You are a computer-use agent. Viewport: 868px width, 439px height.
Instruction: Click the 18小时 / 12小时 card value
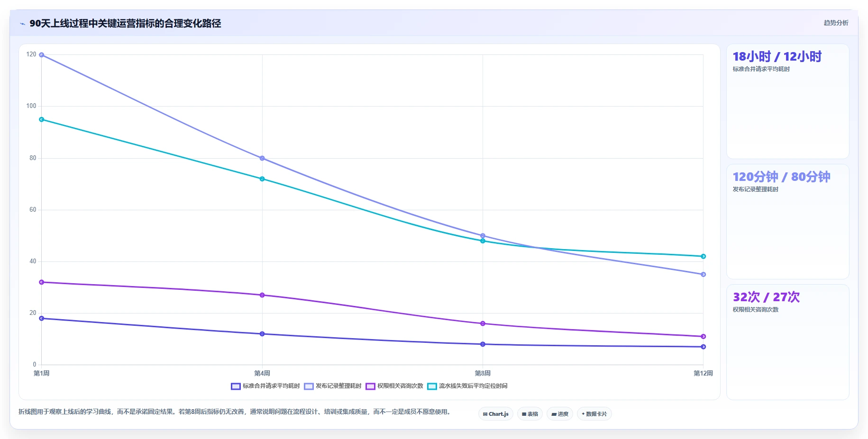(x=777, y=57)
